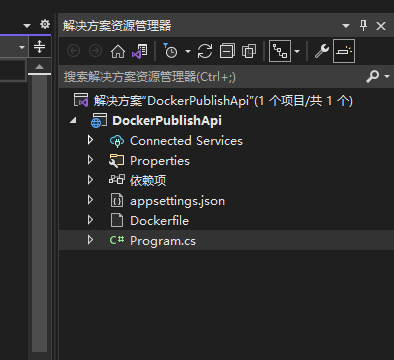Go to Solution Explorer Home view

[x=118, y=51]
